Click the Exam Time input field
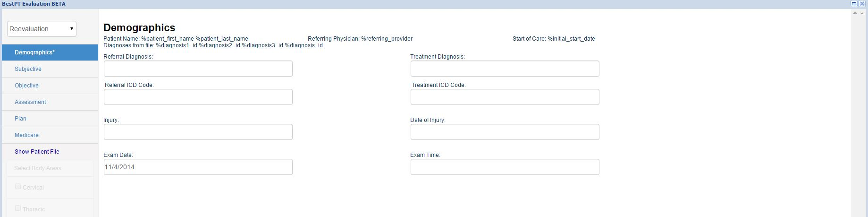868x217 pixels. pyautogui.click(x=505, y=167)
